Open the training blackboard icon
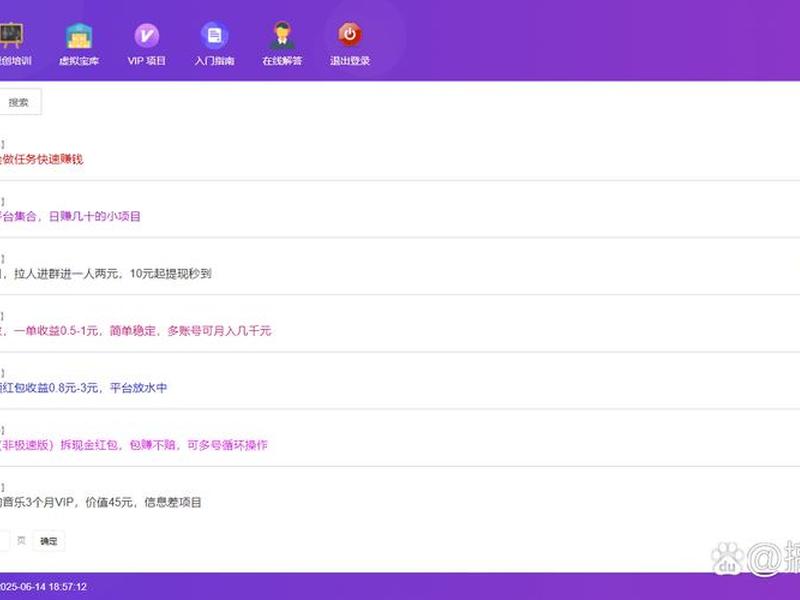The width and height of the screenshot is (800, 600). tap(11, 35)
